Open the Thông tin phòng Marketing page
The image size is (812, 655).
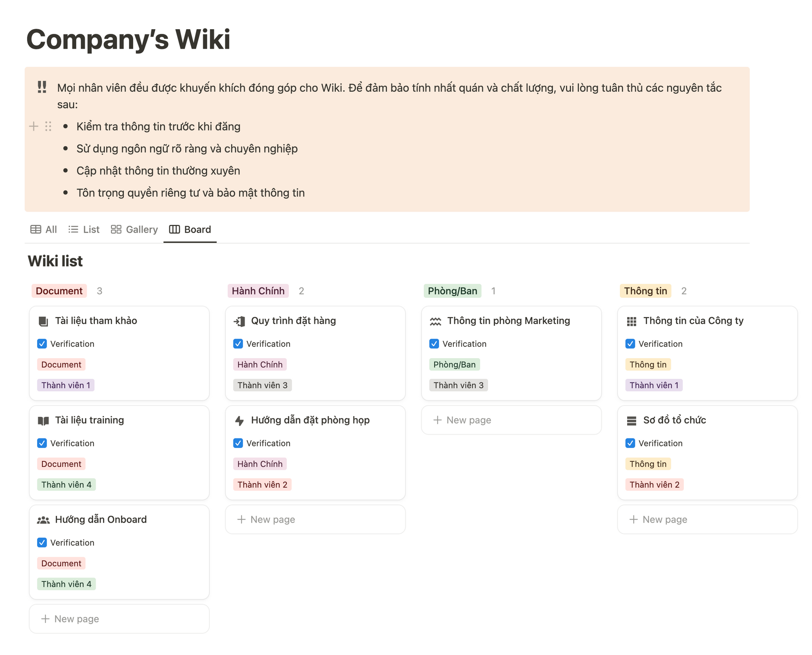(x=509, y=321)
